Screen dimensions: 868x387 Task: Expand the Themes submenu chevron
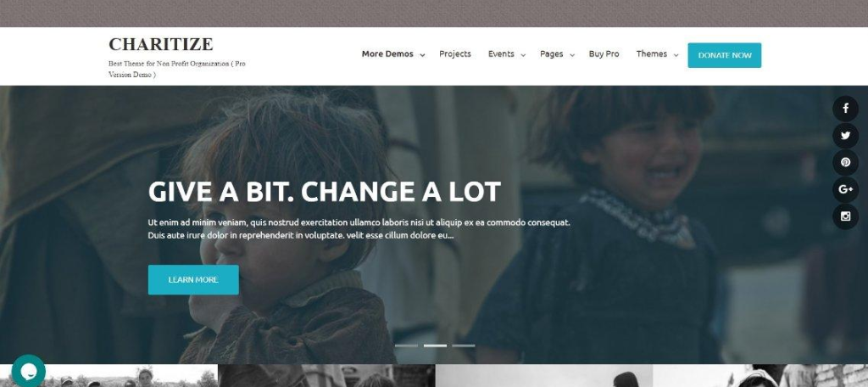coord(676,55)
